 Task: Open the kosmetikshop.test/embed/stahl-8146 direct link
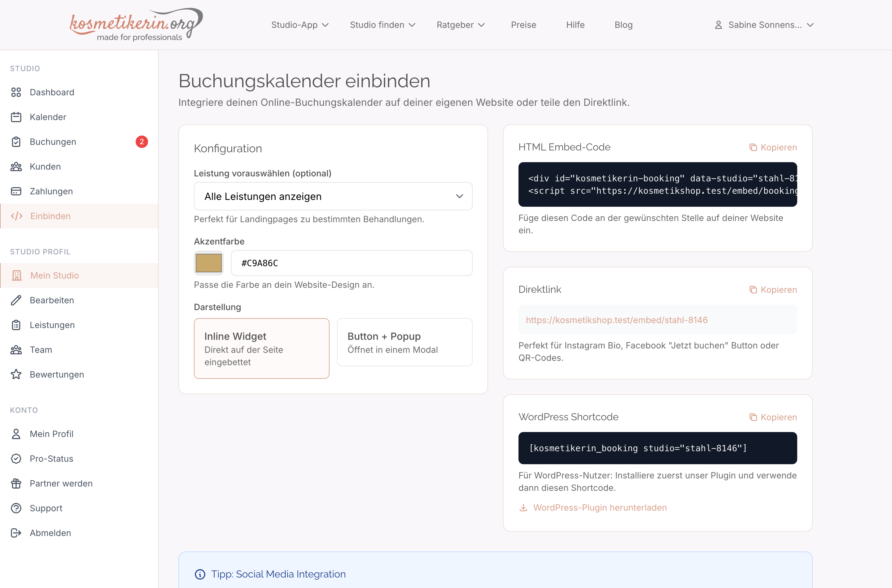coord(617,320)
